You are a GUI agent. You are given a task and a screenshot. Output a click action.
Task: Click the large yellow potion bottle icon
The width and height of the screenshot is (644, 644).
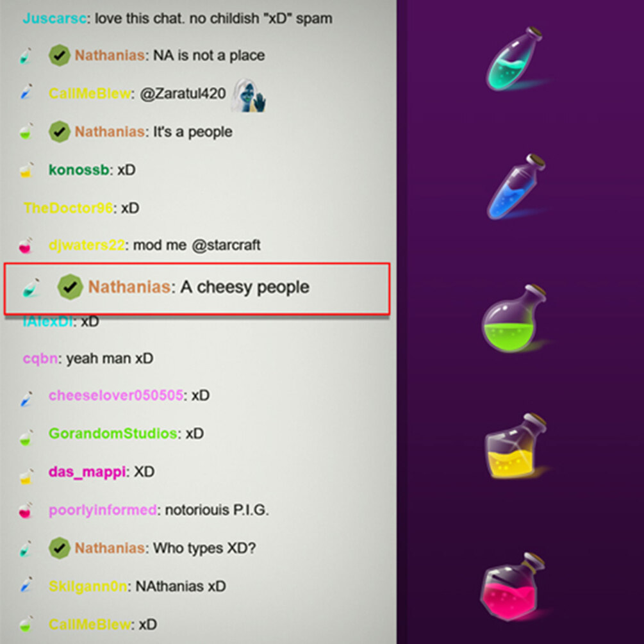[x=515, y=445]
